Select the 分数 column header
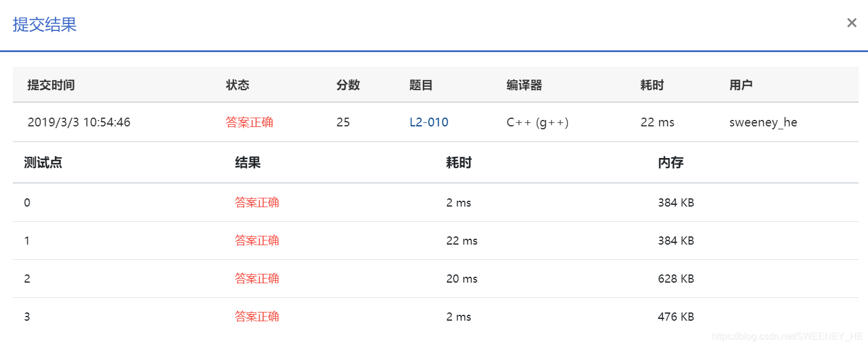The image size is (868, 347). pos(348,85)
